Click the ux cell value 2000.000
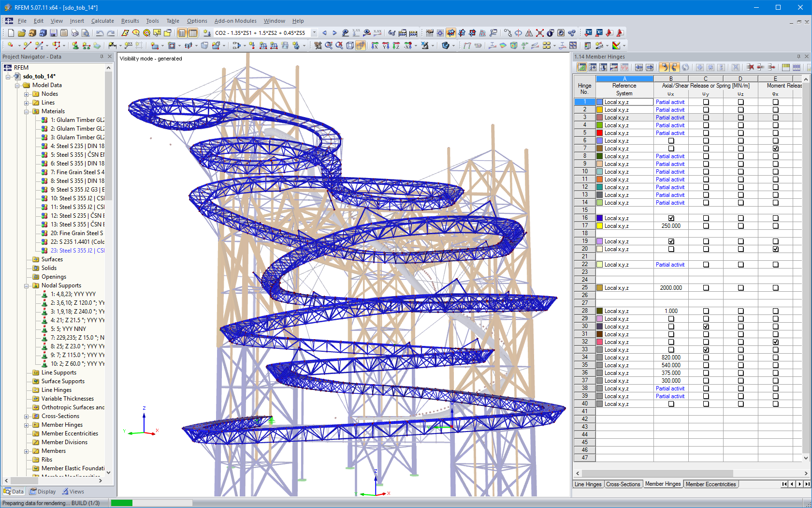 pos(671,288)
